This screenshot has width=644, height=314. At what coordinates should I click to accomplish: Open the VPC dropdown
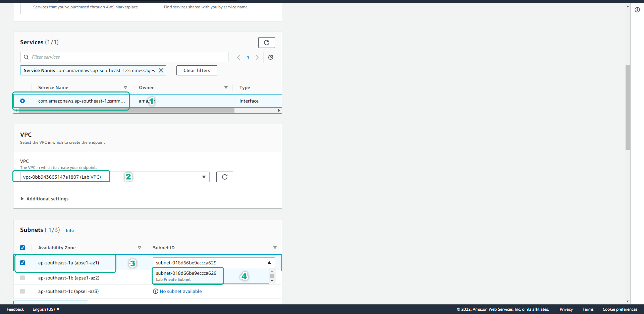[203, 177]
